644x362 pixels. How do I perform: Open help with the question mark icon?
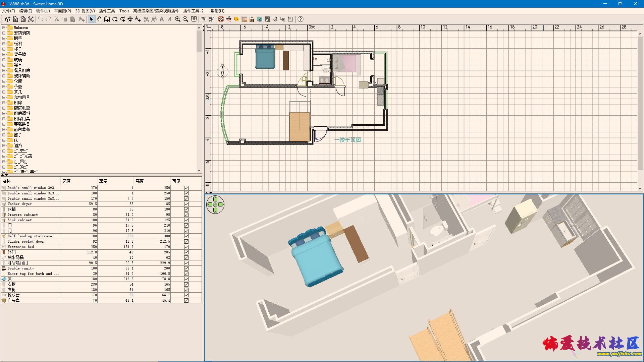click(x=301, y=19)
